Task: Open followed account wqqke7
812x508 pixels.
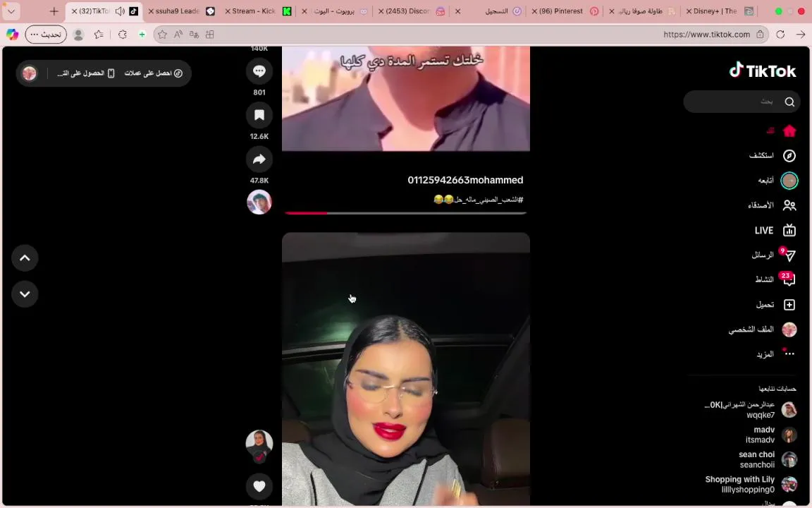Action: pyautogui.click(x=751, y=409)
